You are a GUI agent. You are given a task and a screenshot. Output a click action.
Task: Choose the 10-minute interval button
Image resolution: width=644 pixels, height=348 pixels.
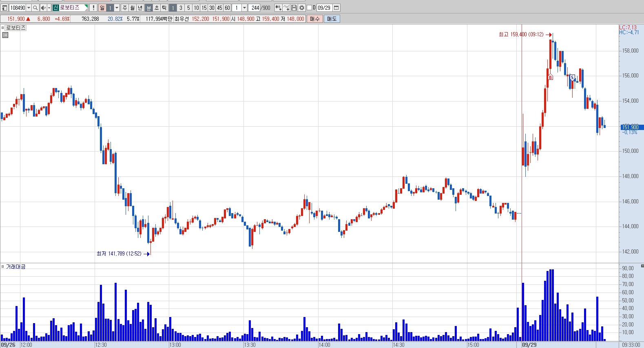(196, 8)
